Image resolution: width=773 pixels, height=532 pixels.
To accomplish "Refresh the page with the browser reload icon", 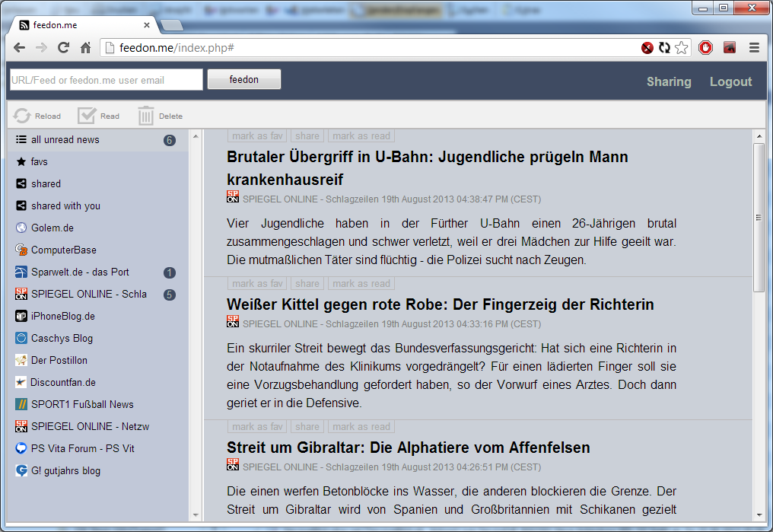I will tap(64, 48).
